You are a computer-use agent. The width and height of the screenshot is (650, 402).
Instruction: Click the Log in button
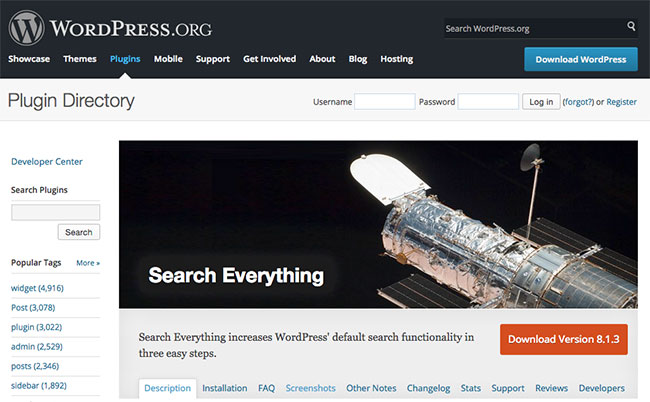click(x=541, y=102)
